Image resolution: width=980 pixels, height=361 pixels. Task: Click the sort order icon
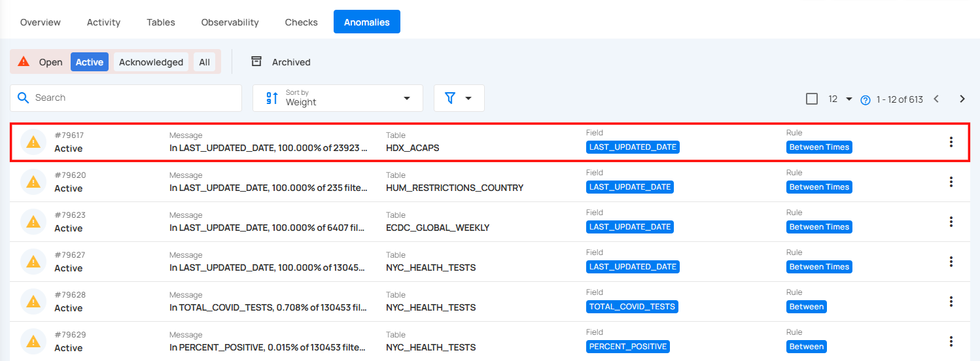pyautogui.click(x=272, y=98)
